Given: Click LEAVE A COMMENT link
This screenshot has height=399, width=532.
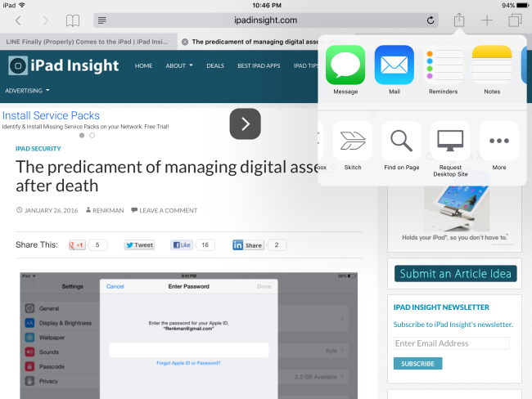Looking at the screenshot, I should tap(169, 210).
